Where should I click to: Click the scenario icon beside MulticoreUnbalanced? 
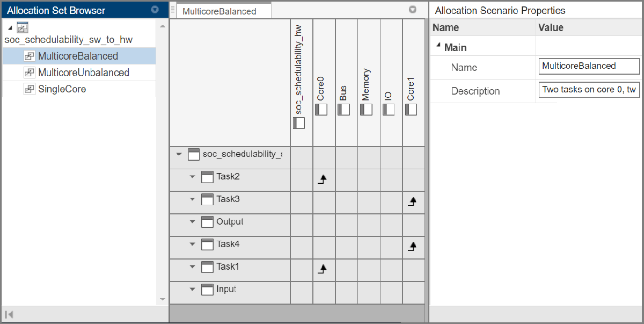29,71
